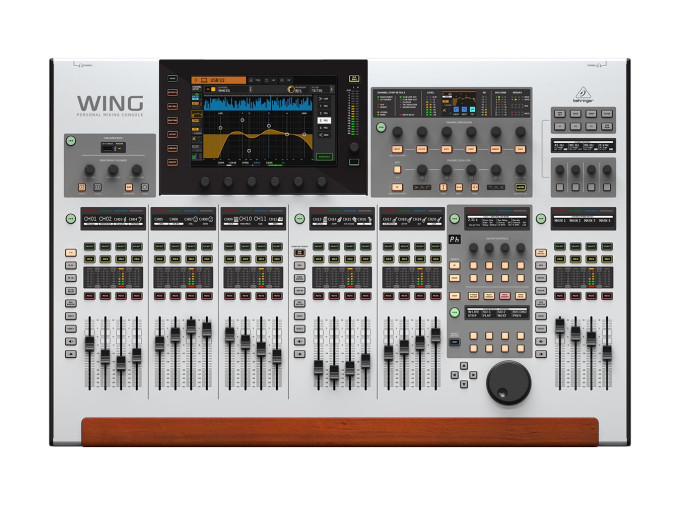Toggle green view button left of CH01 bank
680x505 pixels.
[71, 218]
